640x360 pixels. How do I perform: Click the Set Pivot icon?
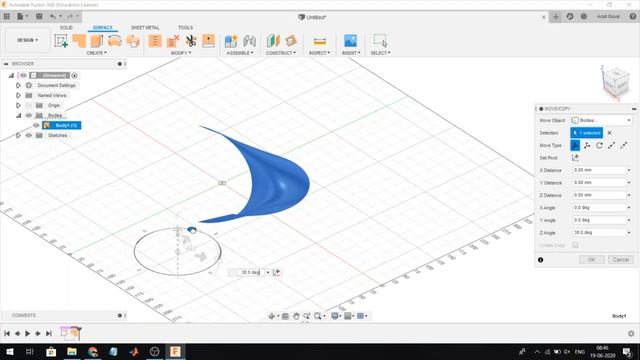pos(575,158)
